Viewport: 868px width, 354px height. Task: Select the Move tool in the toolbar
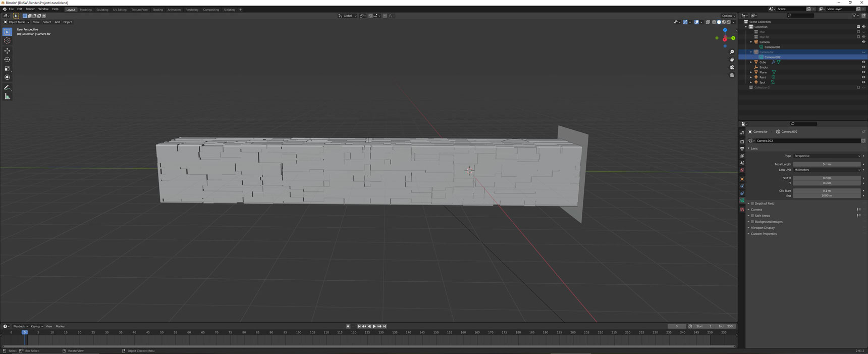click(x=7, y=50)
